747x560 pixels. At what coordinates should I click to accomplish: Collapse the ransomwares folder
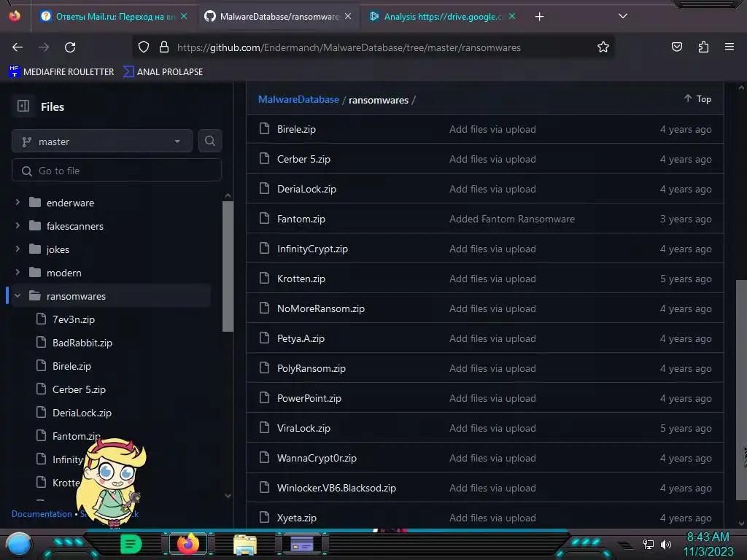tap(18, 296)
